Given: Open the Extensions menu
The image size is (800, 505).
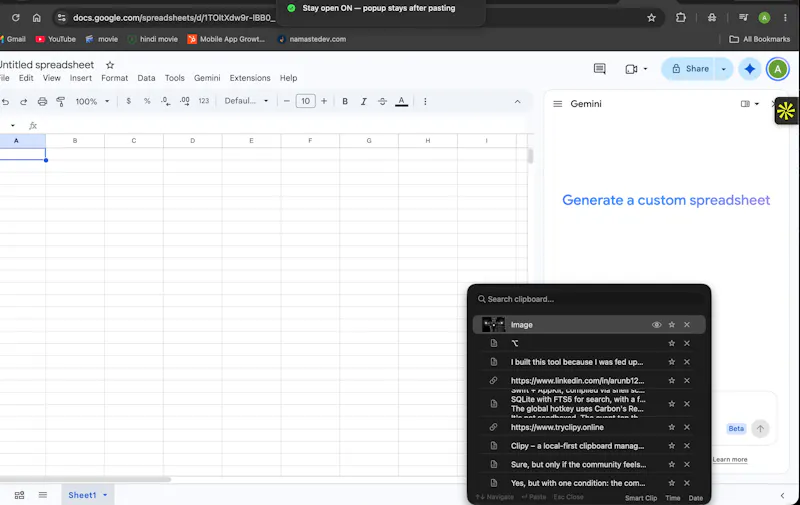Looking at the screenshot, I should pos(250,78).
